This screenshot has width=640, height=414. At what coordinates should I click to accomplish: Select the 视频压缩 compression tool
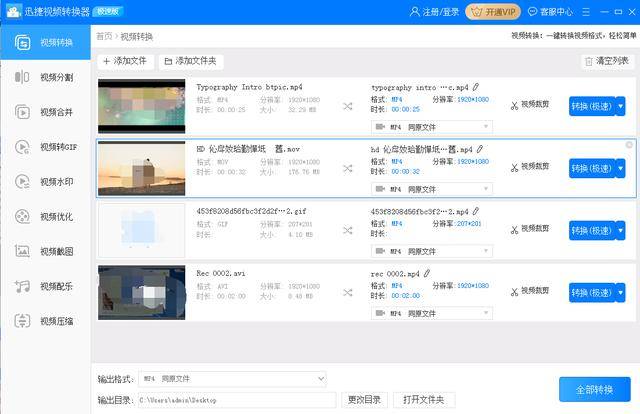tap(45, 321)
